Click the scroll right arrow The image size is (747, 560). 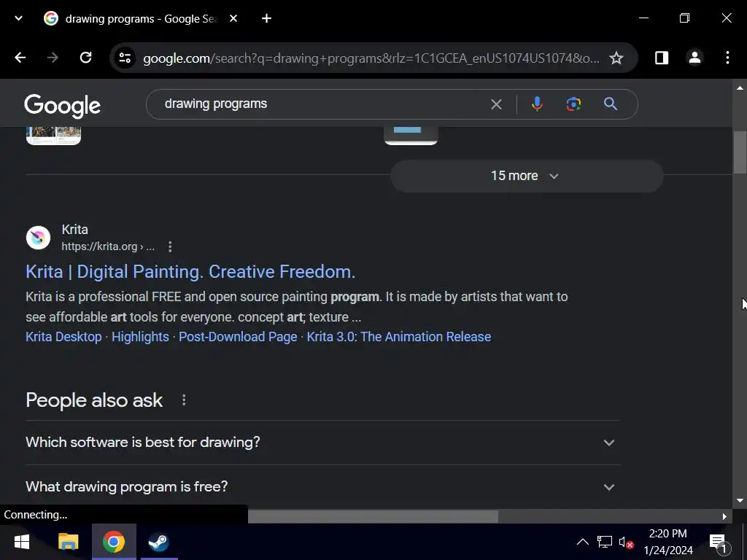724,516
